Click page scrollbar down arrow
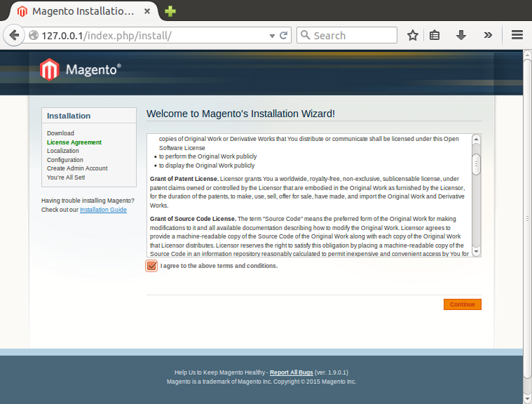The height and width of the screenshot is (404, 532). coord(527,399)
